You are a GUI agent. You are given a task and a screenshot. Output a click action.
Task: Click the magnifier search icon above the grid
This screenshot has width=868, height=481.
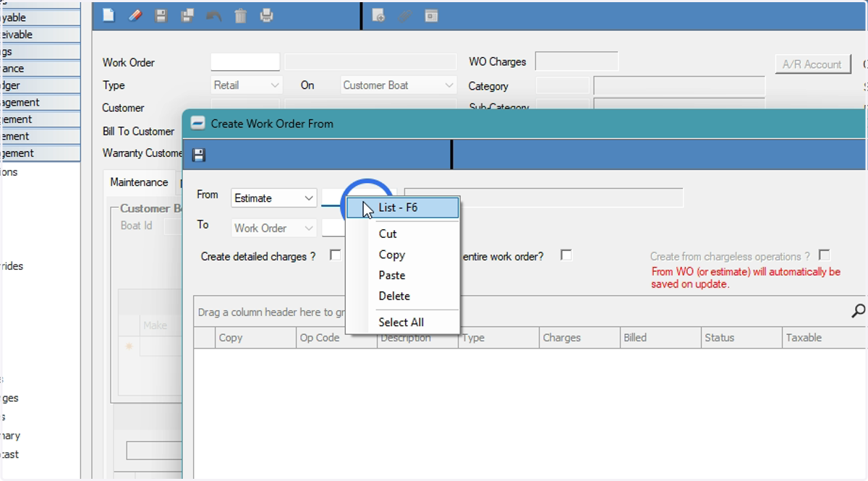pos(858,311)
